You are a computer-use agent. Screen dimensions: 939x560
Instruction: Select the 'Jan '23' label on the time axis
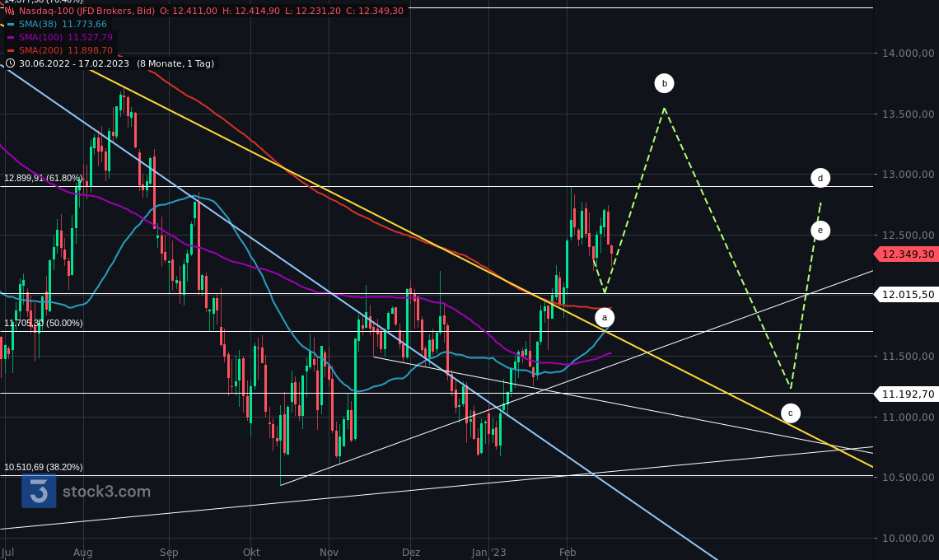[x=488, y=553]
